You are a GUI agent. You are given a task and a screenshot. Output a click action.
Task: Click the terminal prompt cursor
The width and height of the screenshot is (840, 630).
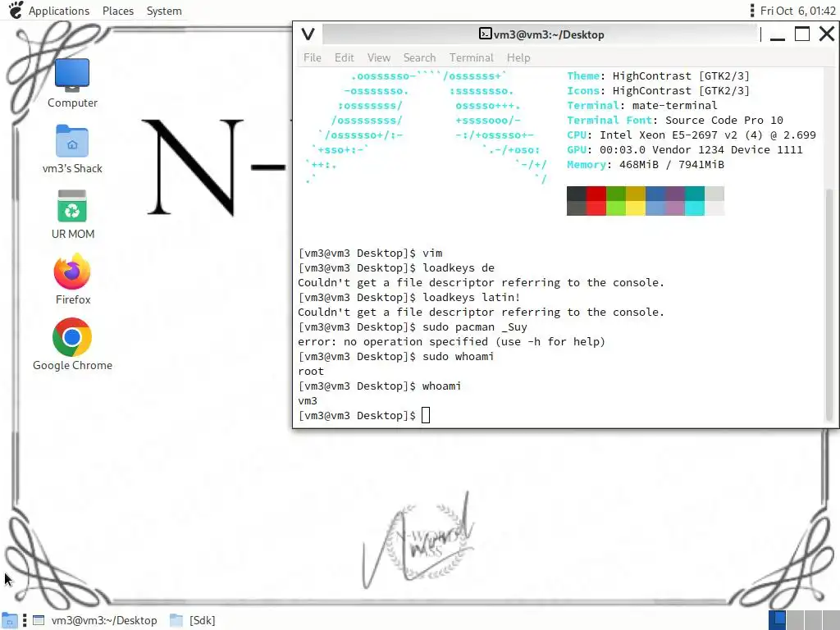tap(426, 415)
